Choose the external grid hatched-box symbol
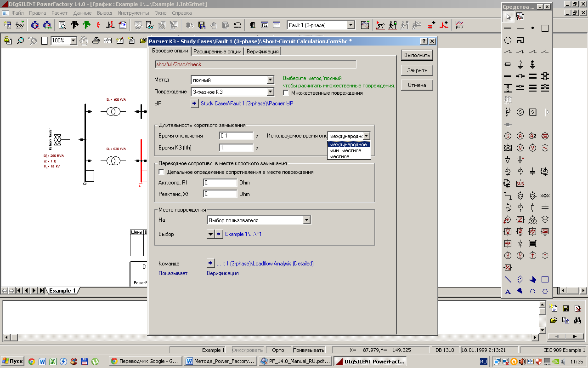This screenshot has width=588, height=368. (508, 148)
